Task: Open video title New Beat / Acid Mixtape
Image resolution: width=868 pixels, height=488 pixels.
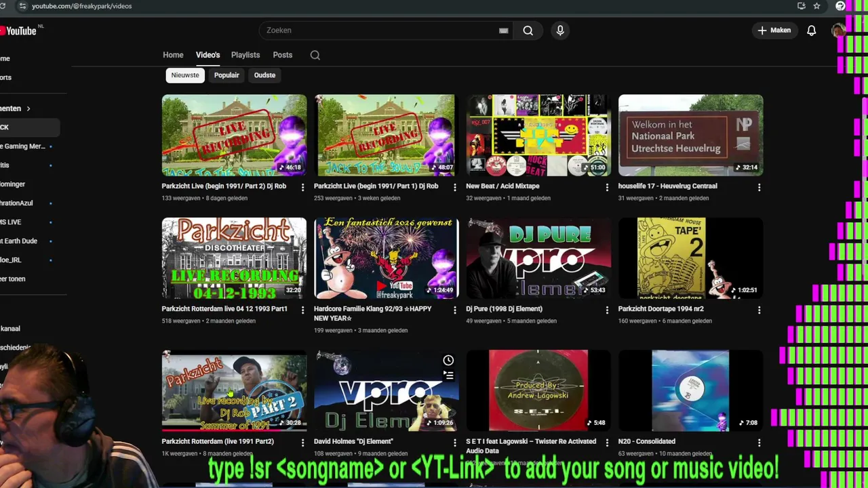Action: 502,186
